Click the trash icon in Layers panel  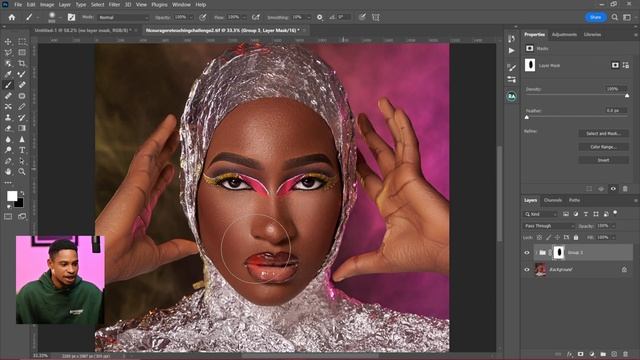click(625, 354)
